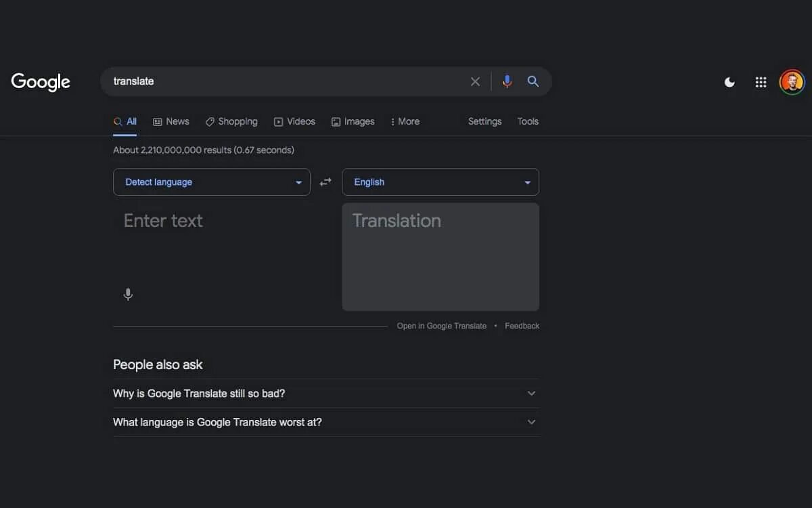The height and width of the screenshot is (508, 812).
Task: Switch to the News tab
Action: tap(171, 122)
